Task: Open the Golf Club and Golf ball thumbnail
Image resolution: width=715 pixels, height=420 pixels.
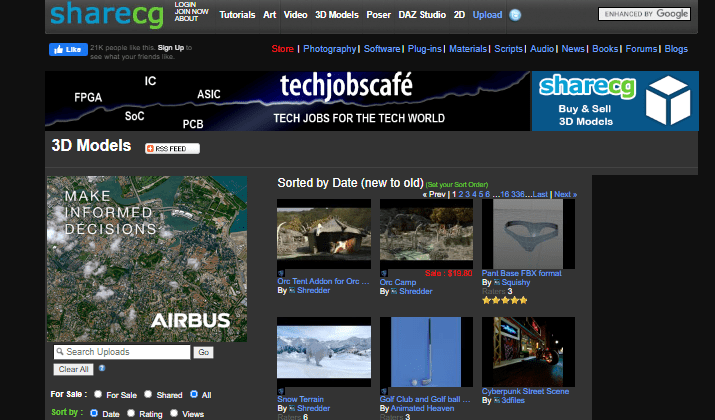Action: pyautogui.click(x=426, y=352)
